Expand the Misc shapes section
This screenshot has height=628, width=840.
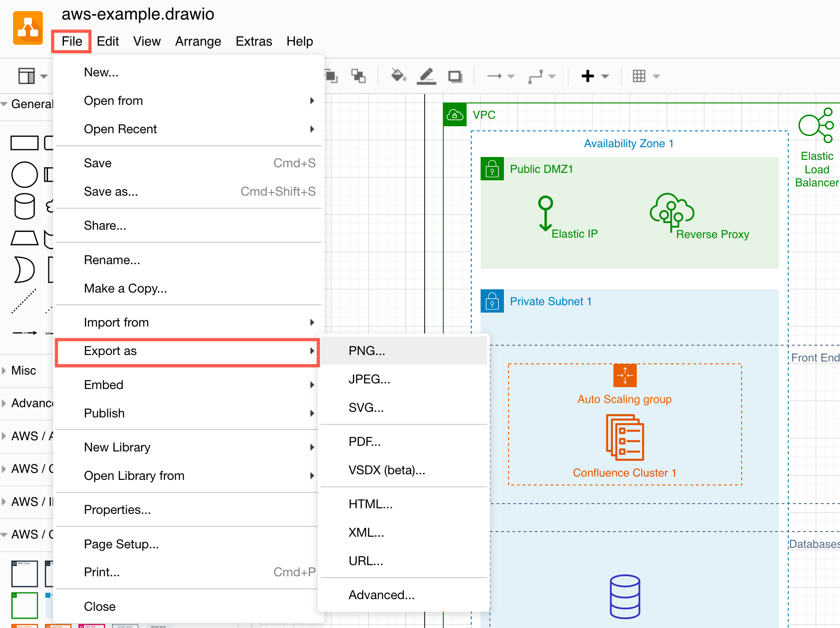(23, 370)
